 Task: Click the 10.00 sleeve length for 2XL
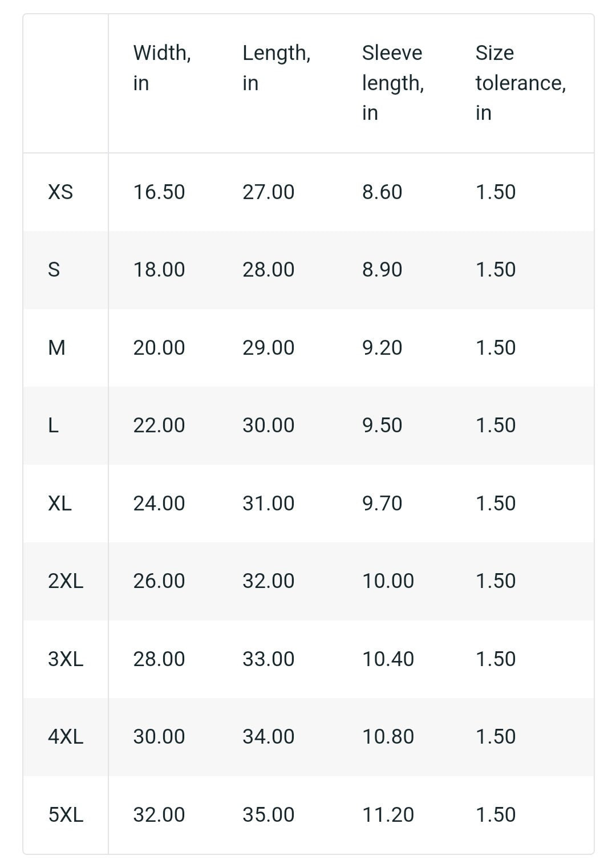[388, 581]
